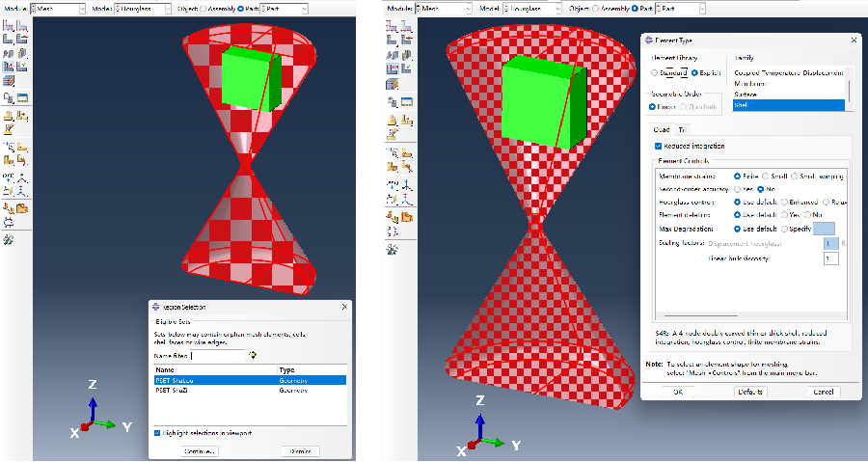This screenshot has width=868, height=462.
Task: Open Part dropdown in Element Type window
Action: tap(680, 9)
